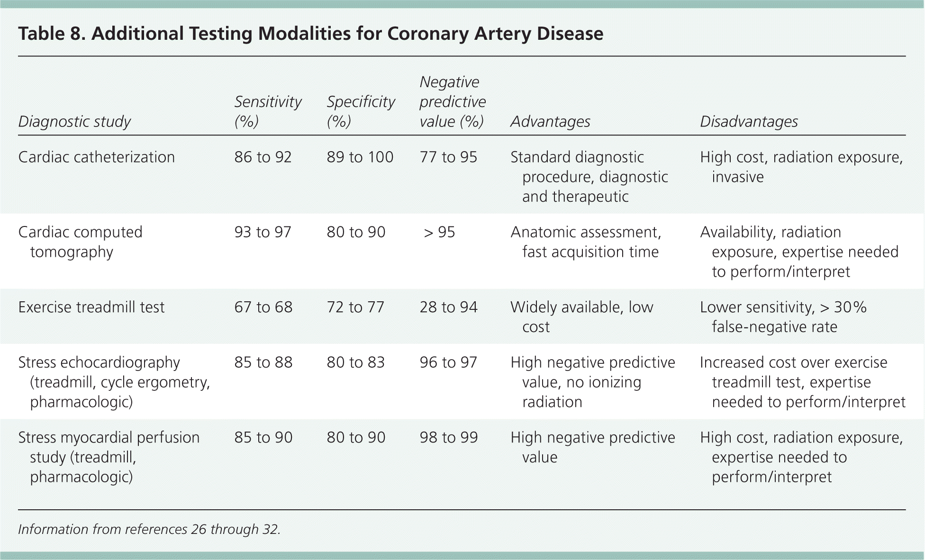Screen dimensions: 925x560
Task: Select the Cardiac catheterization row label
Action: pos(96,157)
